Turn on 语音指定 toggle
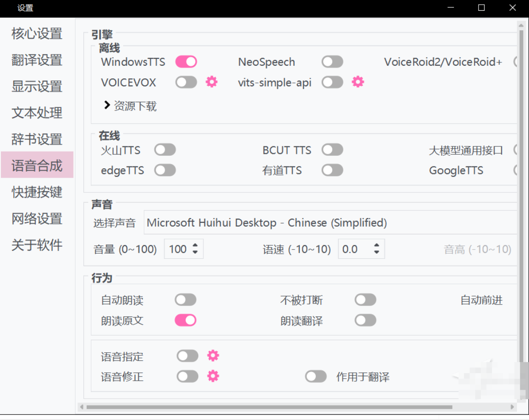The height and width of the screenshot is (420, 529). coord(188,356)
